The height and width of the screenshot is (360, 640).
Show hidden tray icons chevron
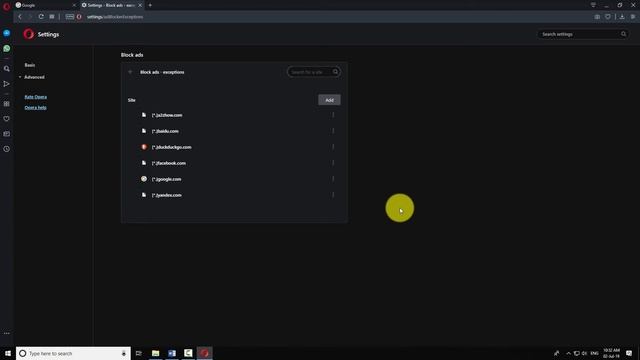tap(568, 353)
